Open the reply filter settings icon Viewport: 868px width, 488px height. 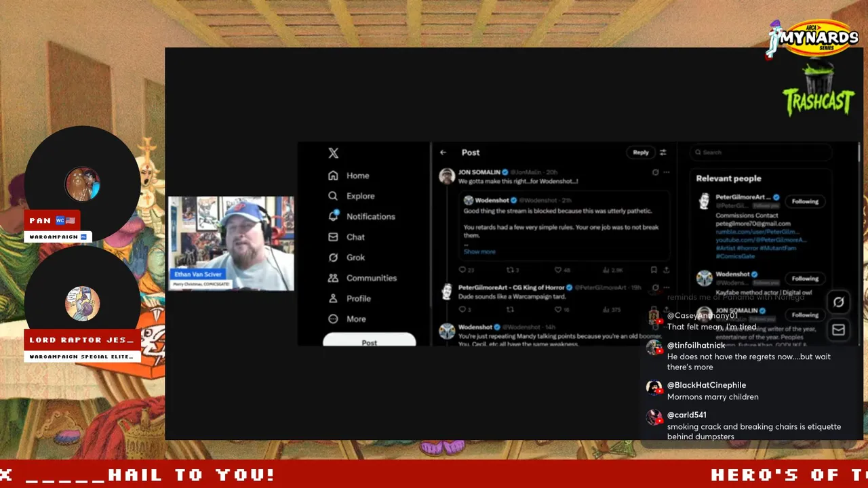click(x=663, y=152)
